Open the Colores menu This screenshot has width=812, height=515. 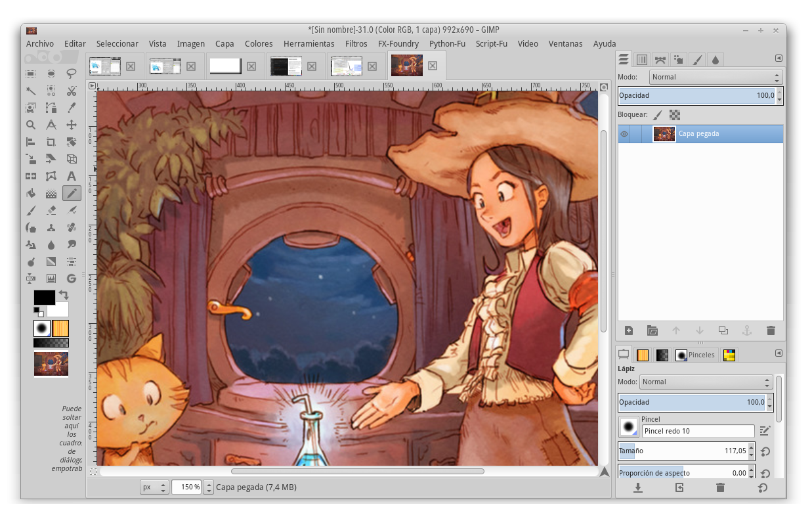259,43
